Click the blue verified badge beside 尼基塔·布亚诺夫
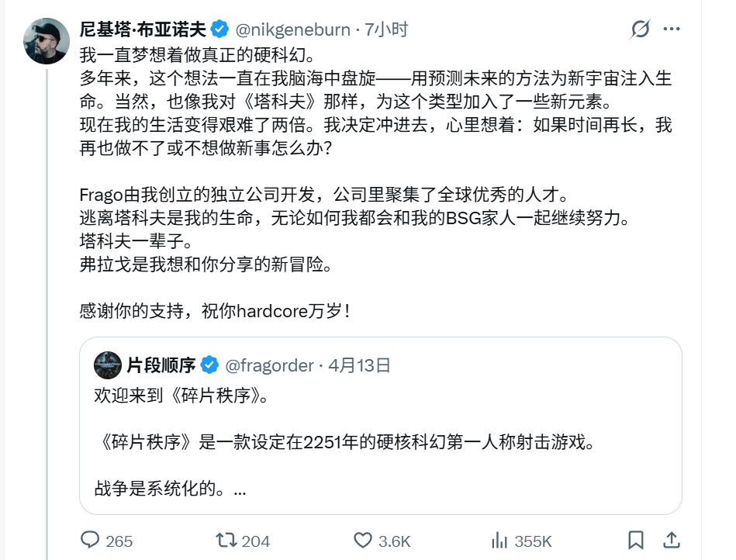736x560 pixels. [219, 30]
